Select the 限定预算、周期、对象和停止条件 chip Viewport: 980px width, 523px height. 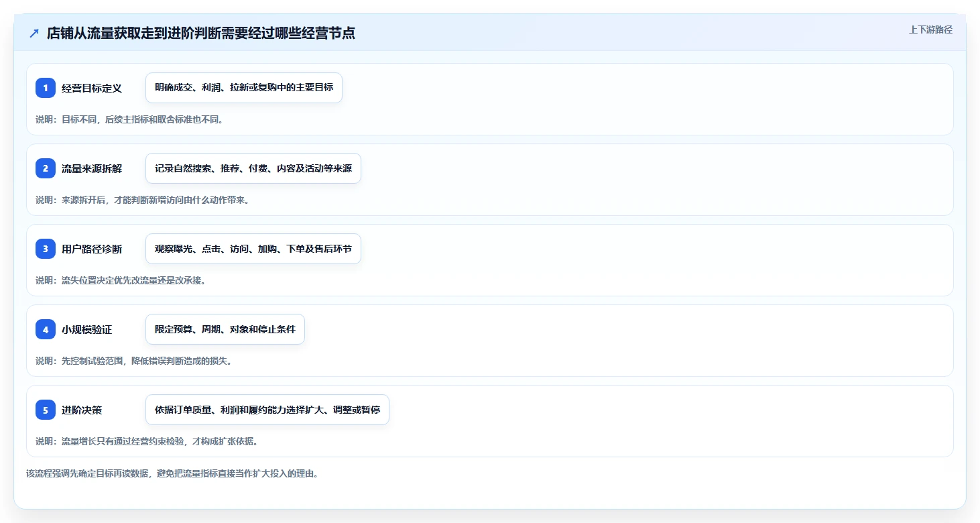[225, 329]
